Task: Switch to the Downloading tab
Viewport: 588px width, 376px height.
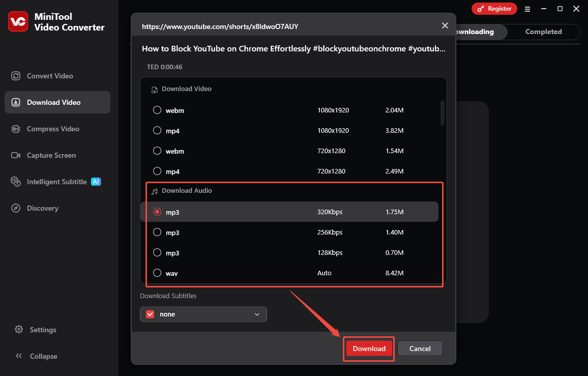Action: pos(475,32)
